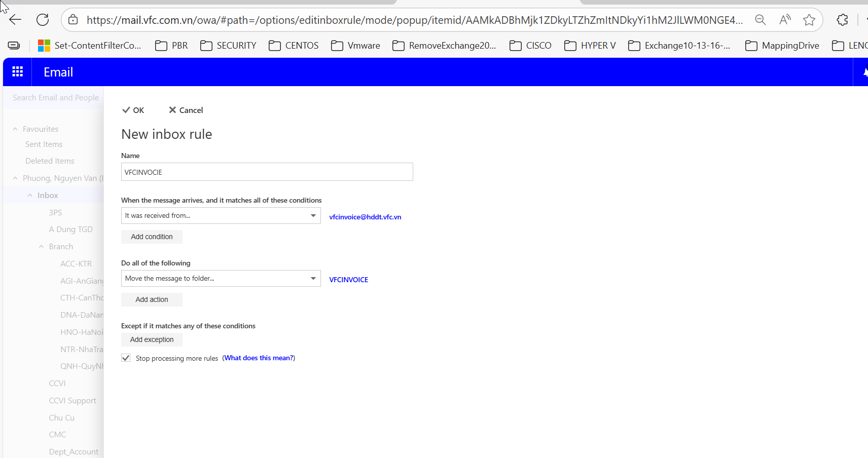Open the app launcher grid icon
This screenshot has height=458, width=868.
[17, 72]
